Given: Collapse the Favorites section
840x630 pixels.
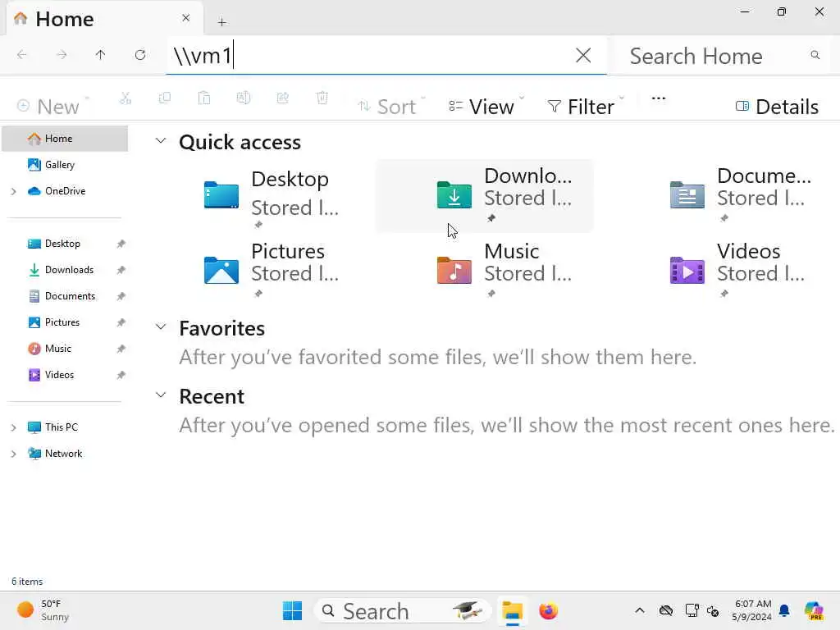Looking at the screenshot, I should [161, 327].
